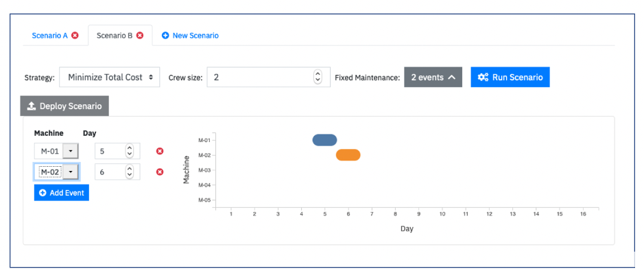Remove the M-02 day 6 event
The image size is (644, 280).
(160, 172)
